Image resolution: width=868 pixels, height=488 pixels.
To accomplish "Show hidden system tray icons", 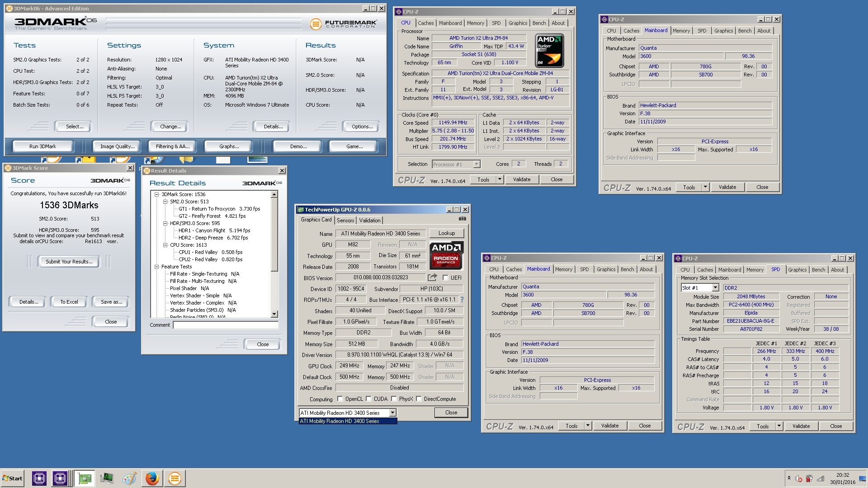I will tap(789, 478).
